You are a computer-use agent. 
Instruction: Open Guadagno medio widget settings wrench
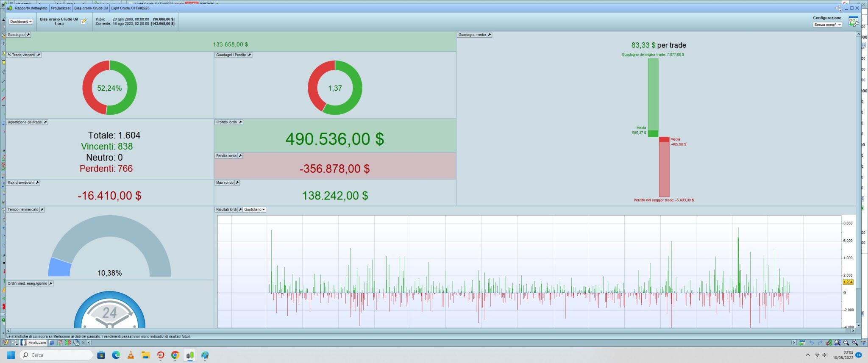[x=490, y=35]
